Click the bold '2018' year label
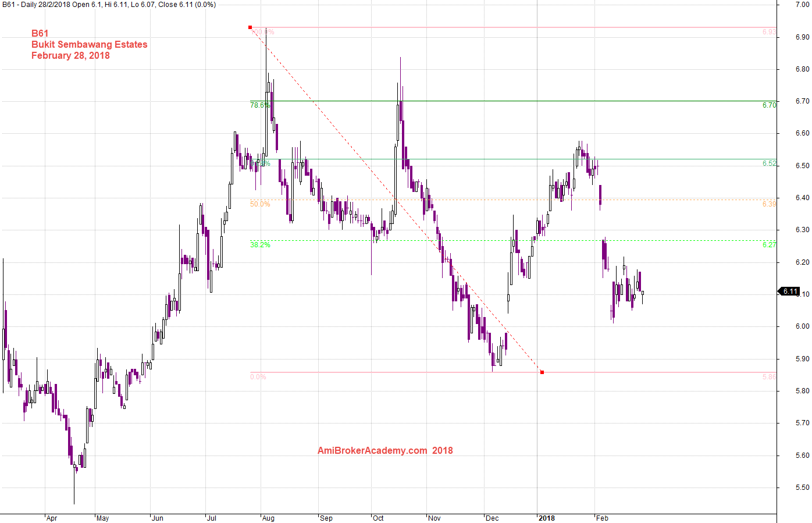The image size is (812, 523). pos(547,518)
